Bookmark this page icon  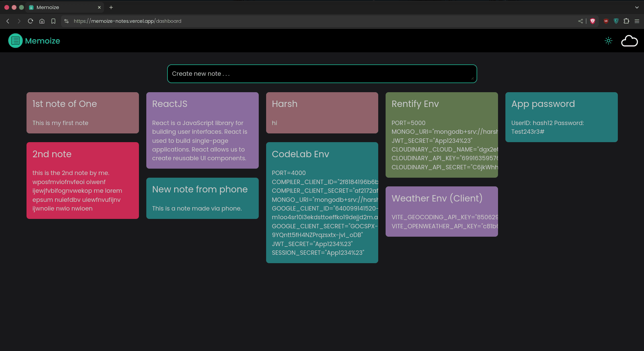[53, 21]
